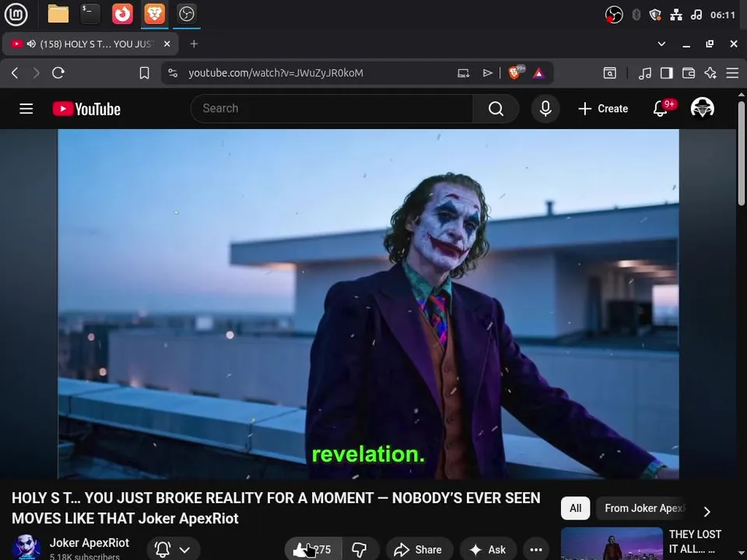Reload the current page
This screenshot has width=747, height=560.
tap(58, 73)
